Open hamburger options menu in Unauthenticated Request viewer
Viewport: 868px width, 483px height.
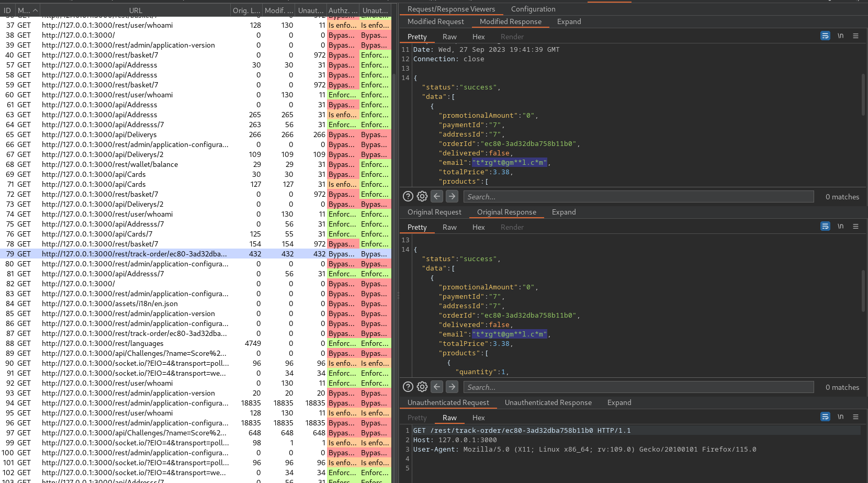point(856,417)
